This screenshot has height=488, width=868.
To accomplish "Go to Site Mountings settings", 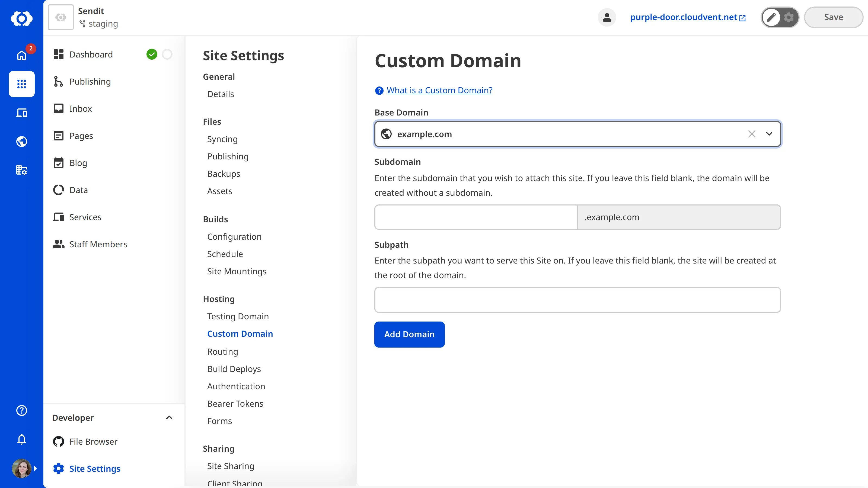I will [x=237, y=271].
